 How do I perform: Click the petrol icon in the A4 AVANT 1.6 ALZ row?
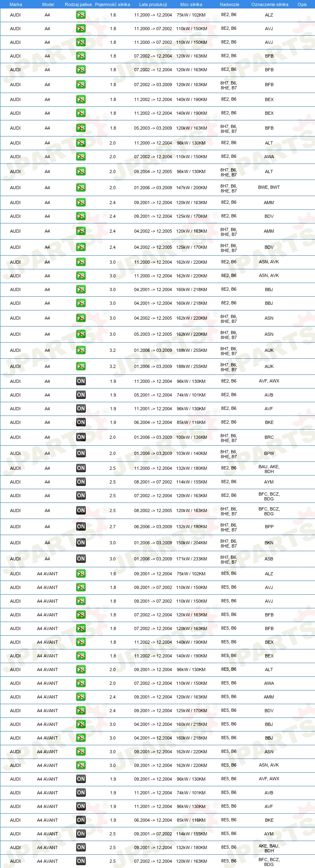[81, 574]
